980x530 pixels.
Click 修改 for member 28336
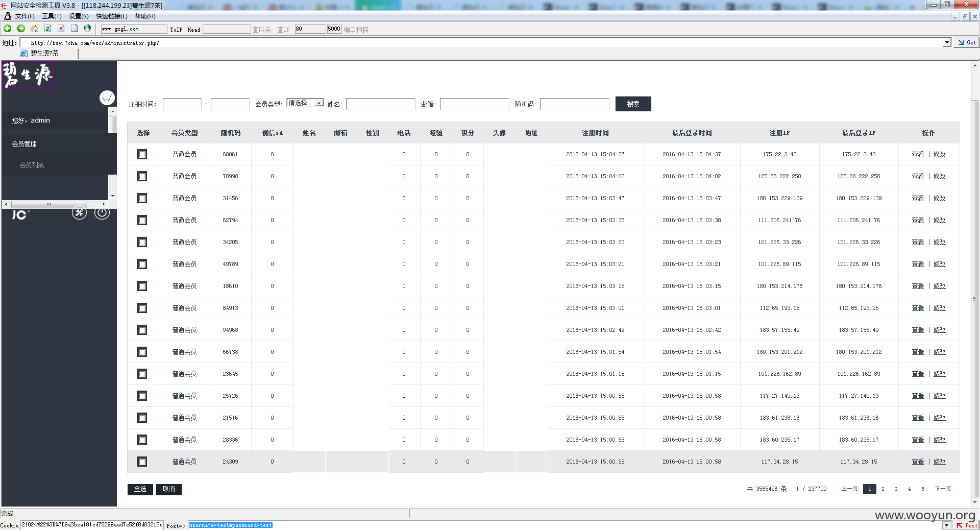939,440
